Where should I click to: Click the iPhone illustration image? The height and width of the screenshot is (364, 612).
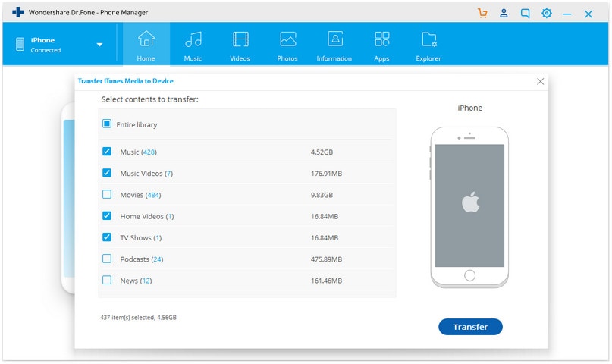pyautogui.click(x=469, y=207)
